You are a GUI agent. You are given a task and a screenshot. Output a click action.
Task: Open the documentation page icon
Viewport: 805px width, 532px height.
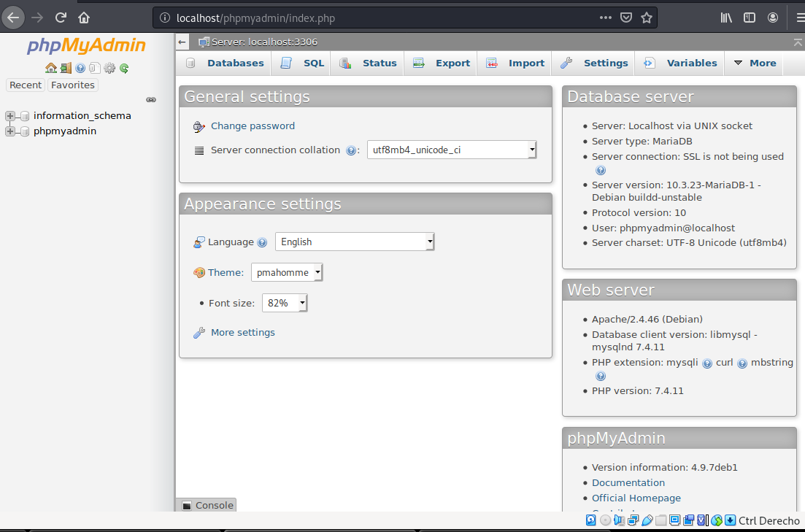click(94, 68)
